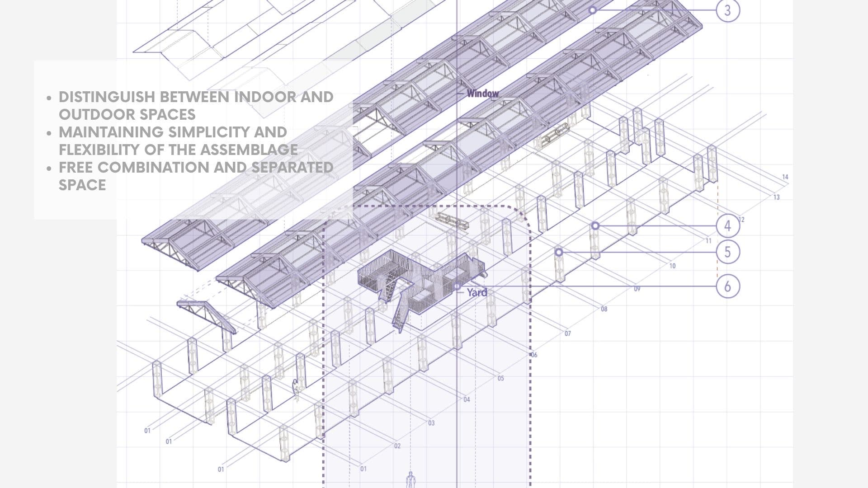
Task: Click grid axis label 07
Action: coord(567,334)
